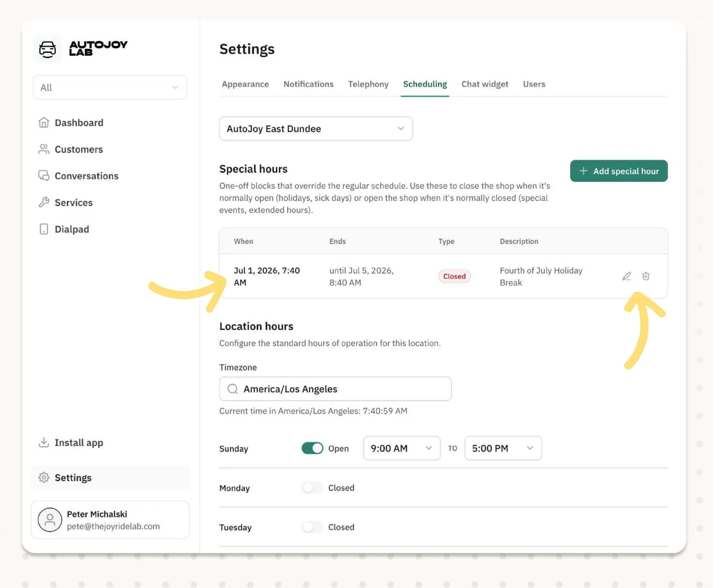Image resolution: width=713 pixels, height=588 pixels.
Task: Open Dashboard via its house icon
Action: pyautogui.click(x=44, y=122)
